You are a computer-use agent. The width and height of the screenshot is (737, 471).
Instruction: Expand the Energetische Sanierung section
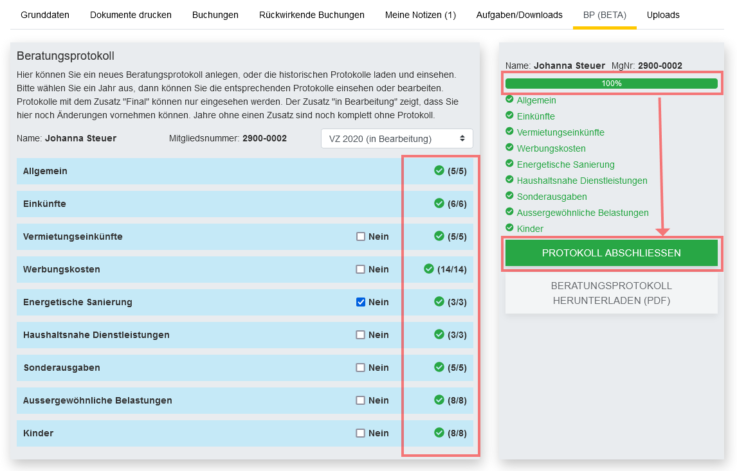tap(245, 302)
